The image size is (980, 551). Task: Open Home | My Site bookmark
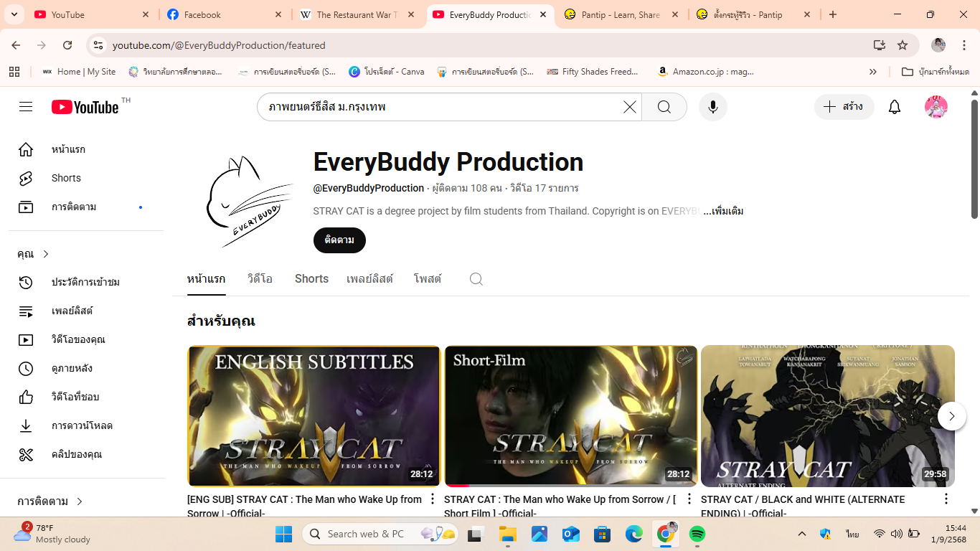tap(79, 72)
